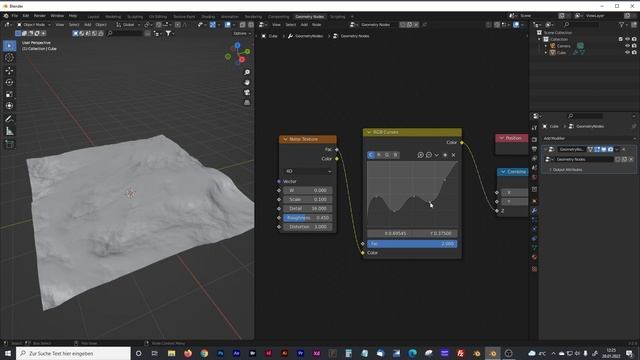Toggle visibility eye of Cube in outliner
Viewport: 640px width, 360px height.
[627, 52]
